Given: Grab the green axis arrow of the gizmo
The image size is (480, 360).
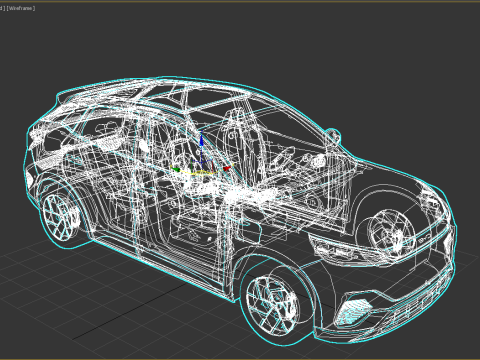Looking at the screenshot, I should (x=175, y=170).
